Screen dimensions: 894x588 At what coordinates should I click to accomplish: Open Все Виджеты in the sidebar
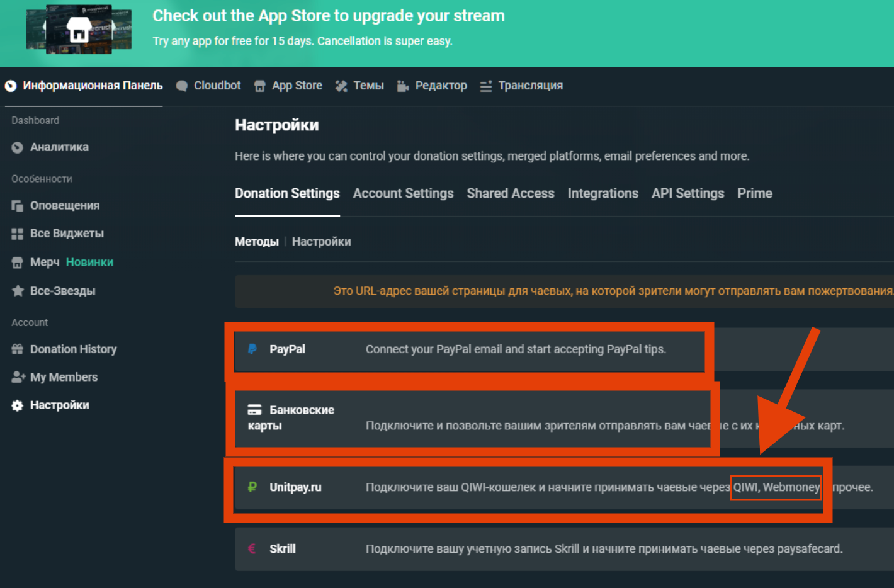[x=67, y=234]
